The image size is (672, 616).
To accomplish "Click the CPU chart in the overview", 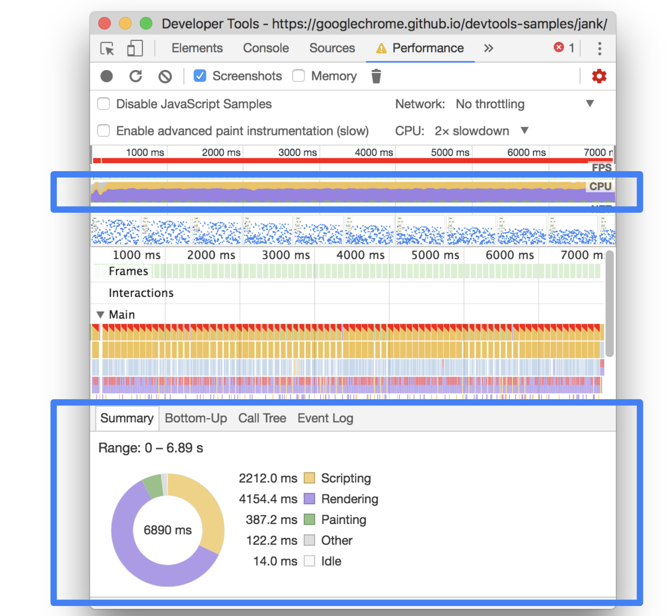I will (x=353, y=192).
